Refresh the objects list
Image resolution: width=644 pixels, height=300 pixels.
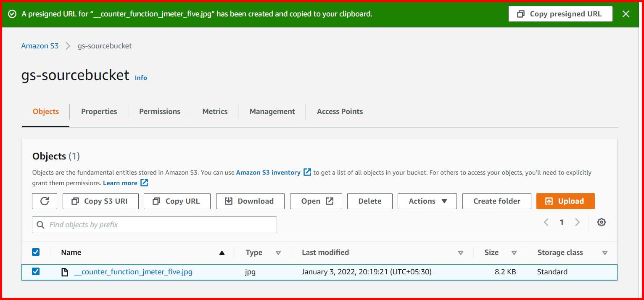[x=44, y=201]
